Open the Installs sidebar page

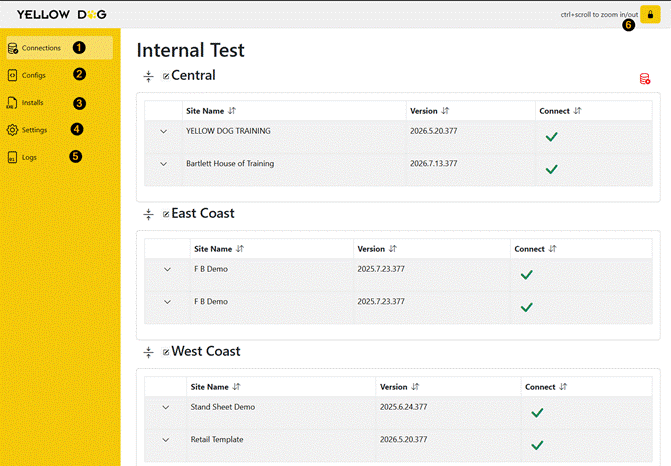tap(25, 103)
